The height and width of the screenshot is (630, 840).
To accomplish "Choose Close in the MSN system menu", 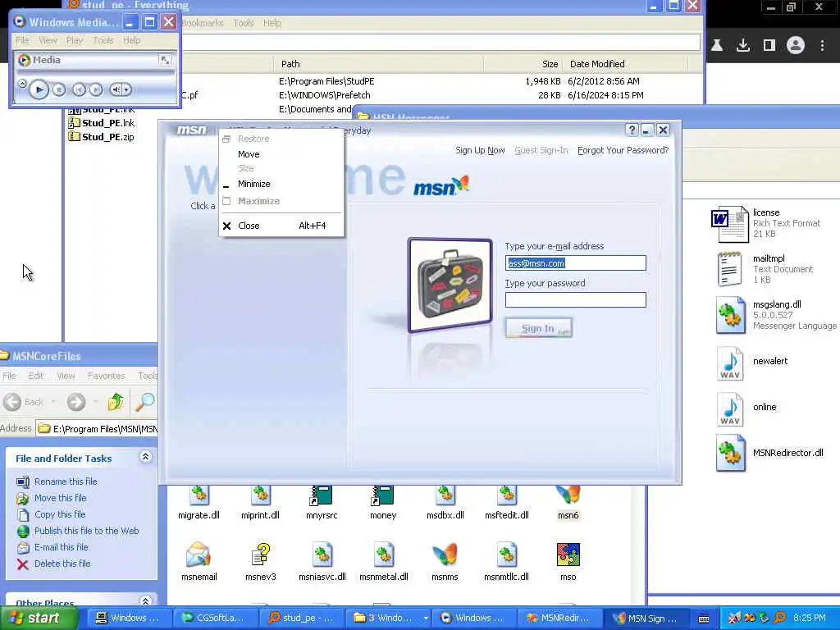I will pyautogui.click(x=281, y=226).
